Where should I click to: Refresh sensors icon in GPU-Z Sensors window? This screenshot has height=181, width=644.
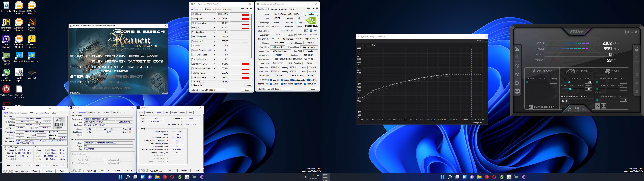(x=247, y=9)
